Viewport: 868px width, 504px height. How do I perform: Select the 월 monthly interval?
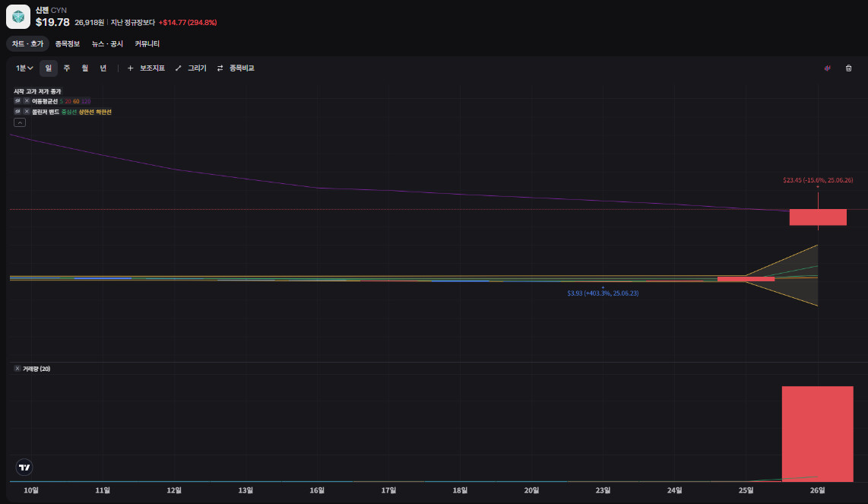[85, 68]
